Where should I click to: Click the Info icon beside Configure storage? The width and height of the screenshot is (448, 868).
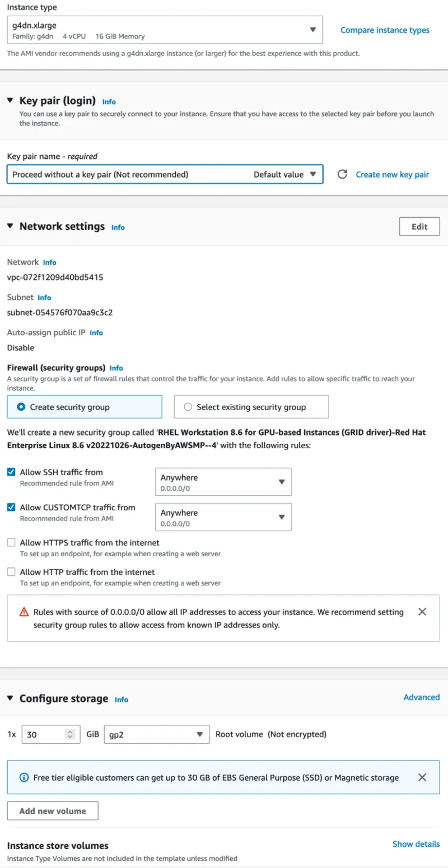122,699
